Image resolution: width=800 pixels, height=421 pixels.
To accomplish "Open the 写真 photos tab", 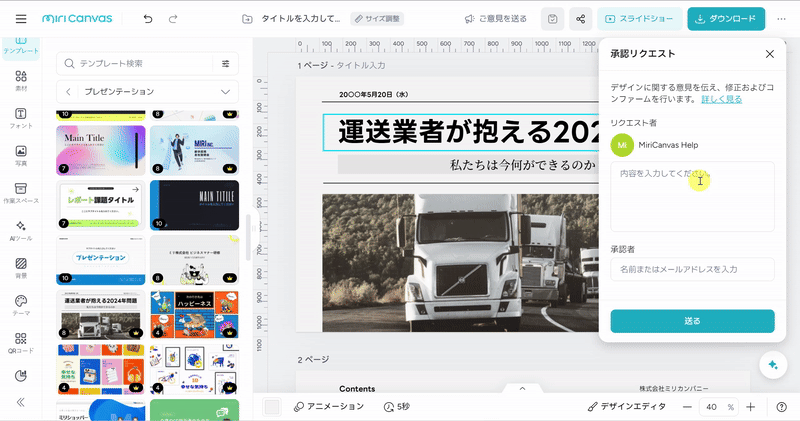I will (x=21, y=156).
